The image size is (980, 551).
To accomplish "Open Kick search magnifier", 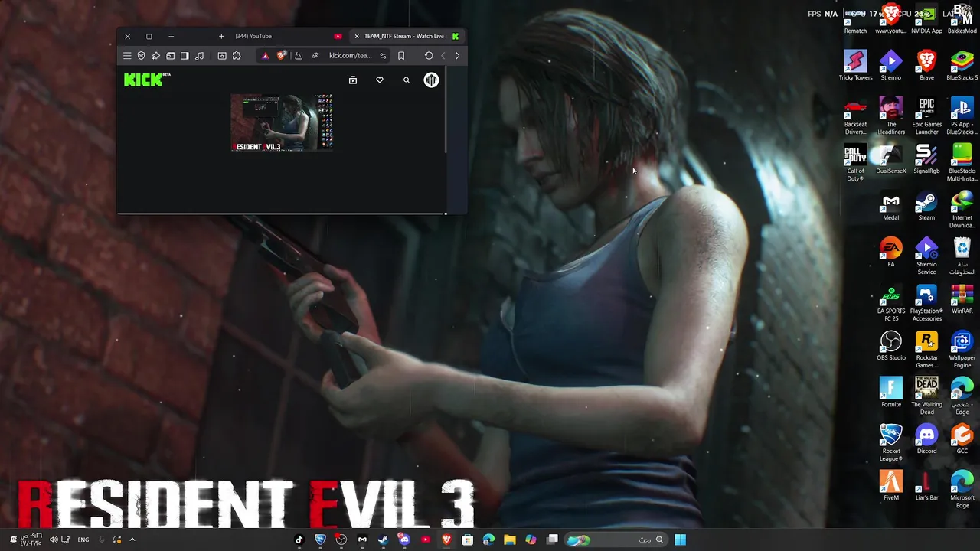I will (407, 80).
